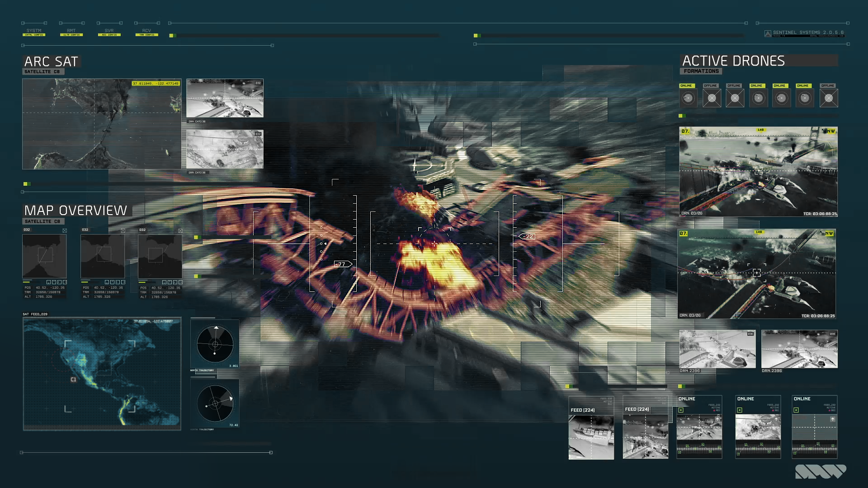Select the fifth drone icon, marked ONLINE

click(782, 98)
